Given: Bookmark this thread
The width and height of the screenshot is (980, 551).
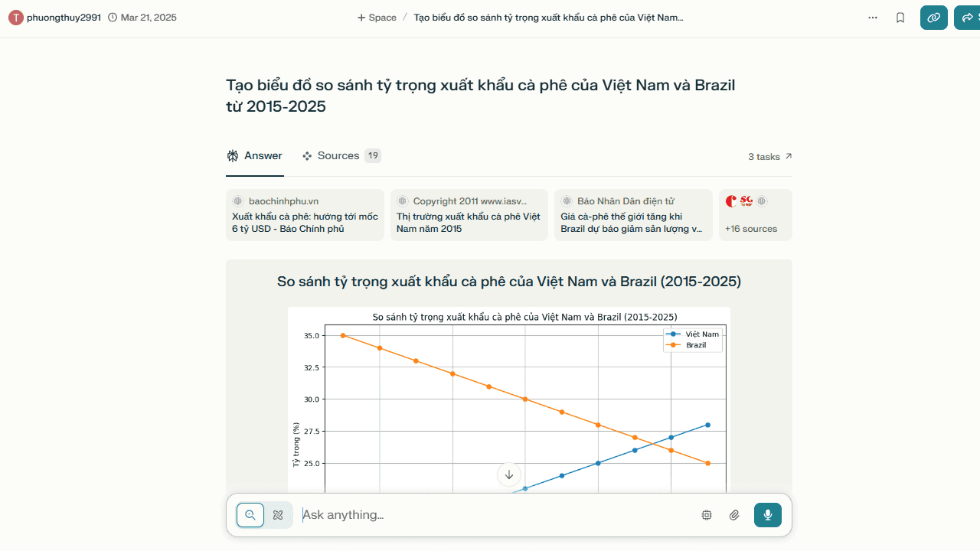Looking at the screenshot, I should point(900,18).
